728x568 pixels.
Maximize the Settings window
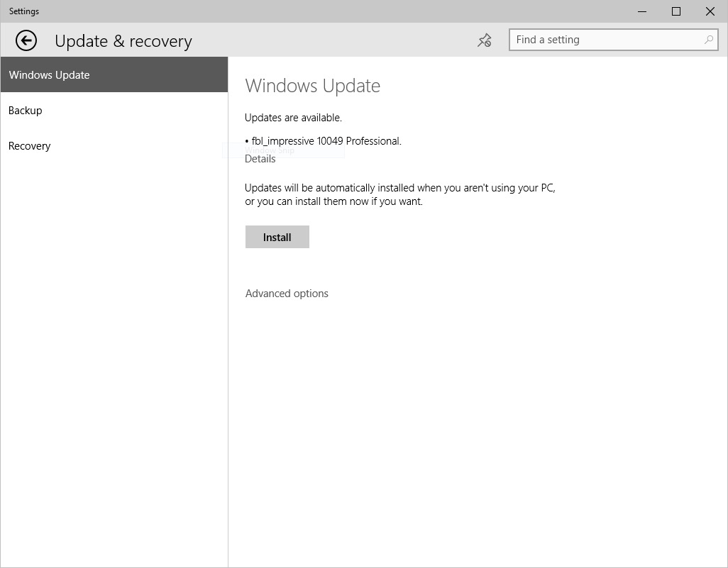click(676, 11)
